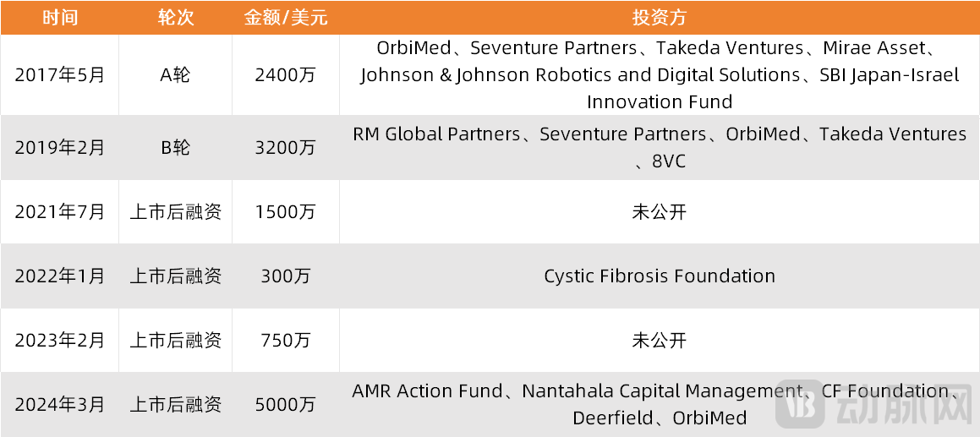The width and height of the screenshot is (980, 437).
Task: Select the 2017年5月 date cell
Action: 59,74
